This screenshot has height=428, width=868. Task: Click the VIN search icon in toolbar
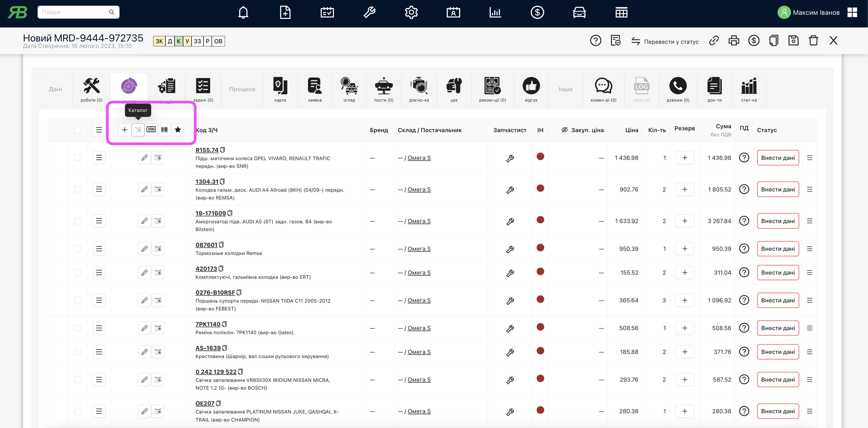pyautogui.click(x=151, y=130)
